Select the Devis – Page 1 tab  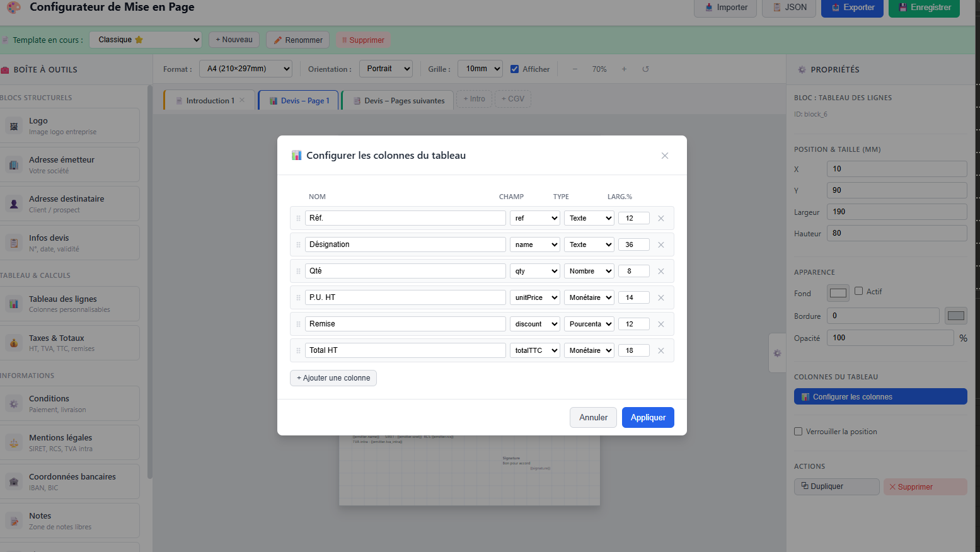click(x=299, y=101)
